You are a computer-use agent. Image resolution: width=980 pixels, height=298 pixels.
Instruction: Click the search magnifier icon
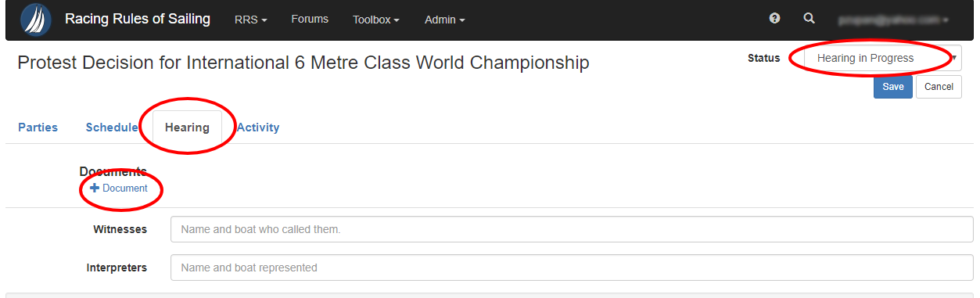(x=809, y=18)
